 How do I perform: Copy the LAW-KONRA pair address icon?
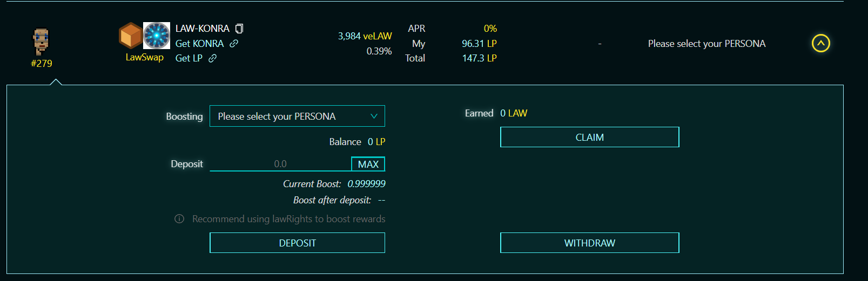(239, 29)
